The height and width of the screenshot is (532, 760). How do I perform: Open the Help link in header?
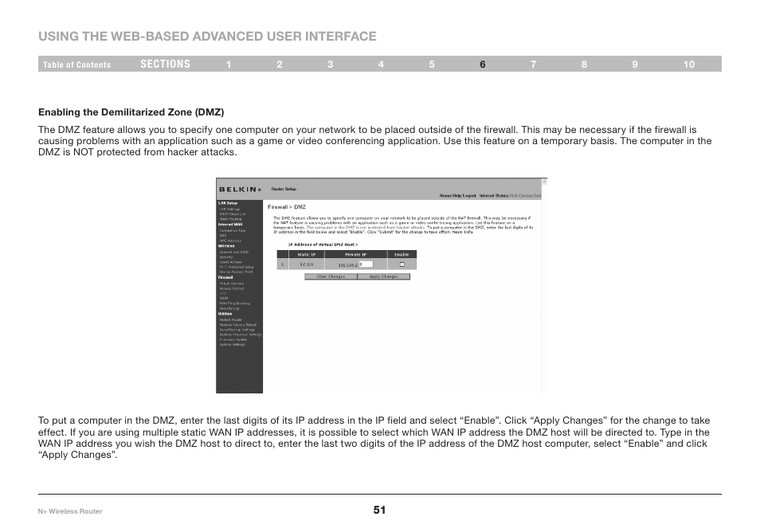click(x=457, y=196)
